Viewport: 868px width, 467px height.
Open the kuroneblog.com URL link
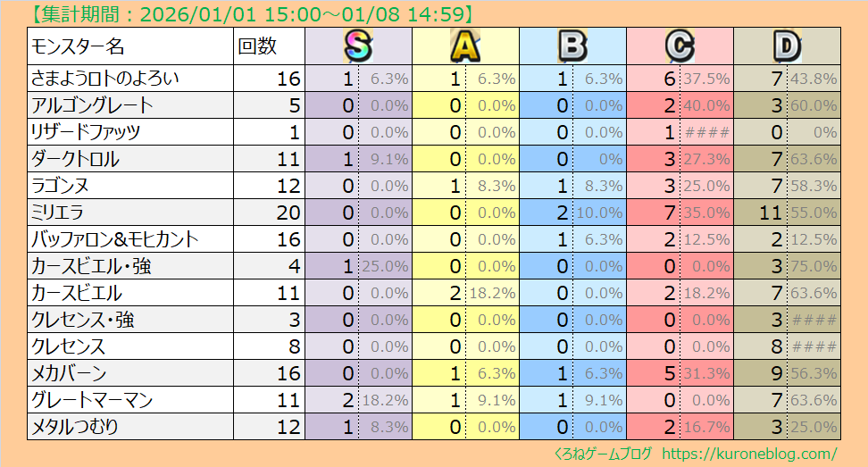tap(749, 454)
